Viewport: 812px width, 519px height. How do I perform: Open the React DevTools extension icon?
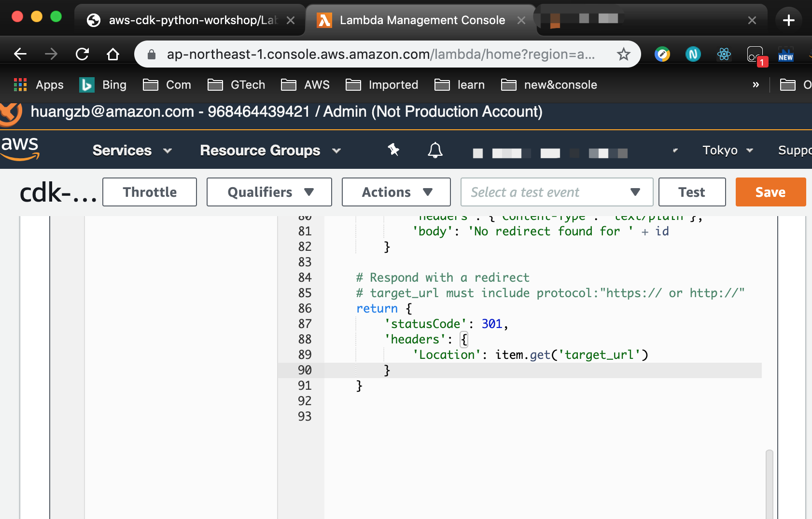(x=724, y=54)
